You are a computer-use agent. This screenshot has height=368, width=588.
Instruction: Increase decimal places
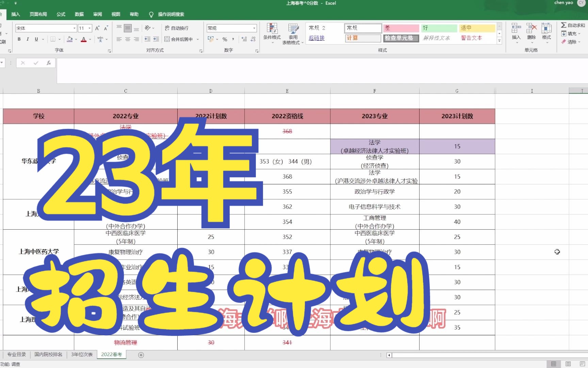244,39
